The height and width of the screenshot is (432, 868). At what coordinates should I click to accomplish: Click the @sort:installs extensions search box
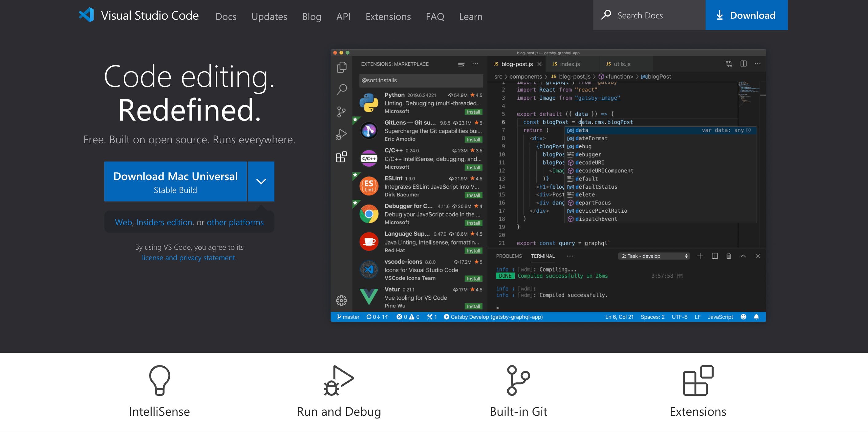(421, 80)
